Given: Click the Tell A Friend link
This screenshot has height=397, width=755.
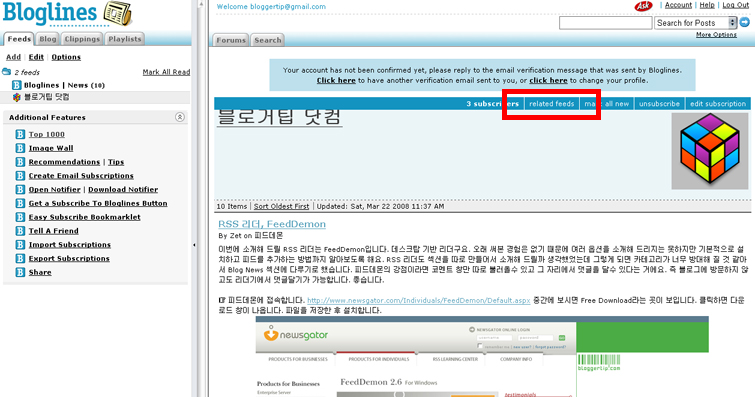Looking at the screenshot, I should click(x=53, y=231).
